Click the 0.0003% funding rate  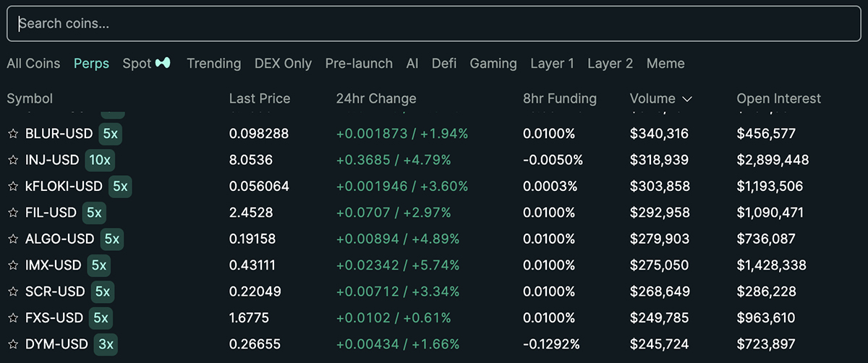550,187
